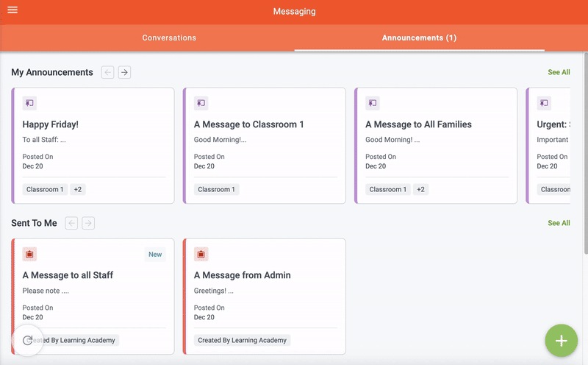588x365 pixels.
Task: Click the Sent To Me next arrow
Action: [x=88, y=223]
